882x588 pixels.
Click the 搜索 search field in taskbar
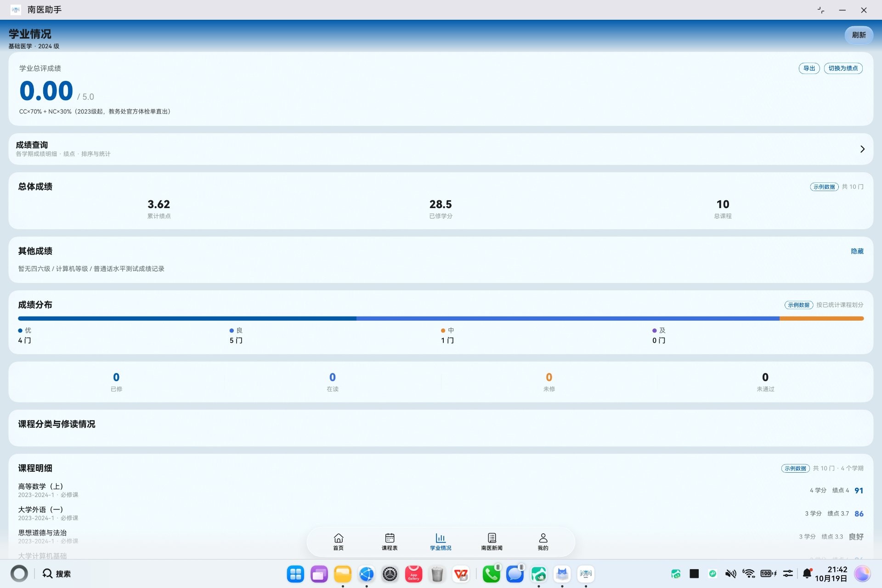pos(57,574)
